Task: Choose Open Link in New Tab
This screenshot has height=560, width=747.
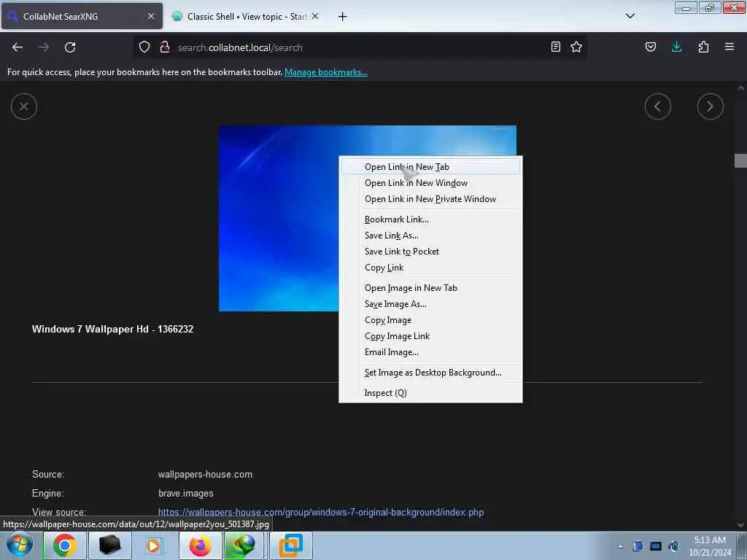Action: pos(430,167)
